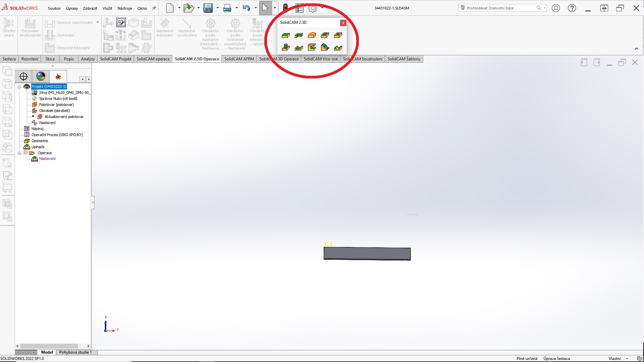Click the last bottom-row icon in SolidCAM 2.5D popup
Screen dimensions: 644x362
338,48
